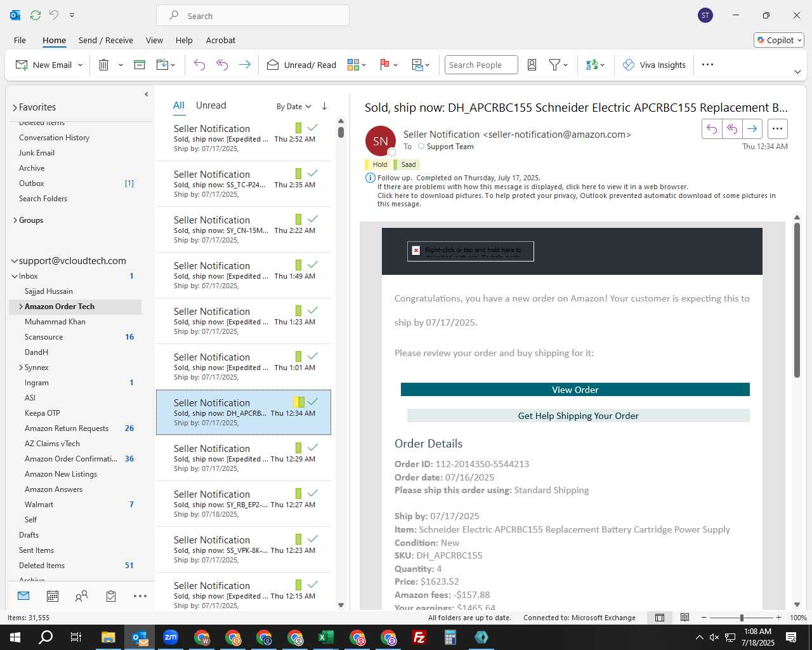
Task: Click the Archive icon in ribbon
Action: [140, 65]
